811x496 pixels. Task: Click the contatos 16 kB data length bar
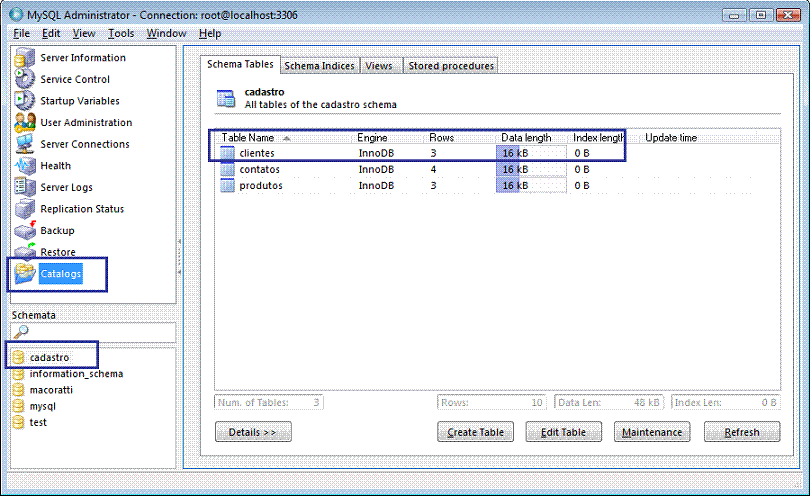[x=531, y=169]
